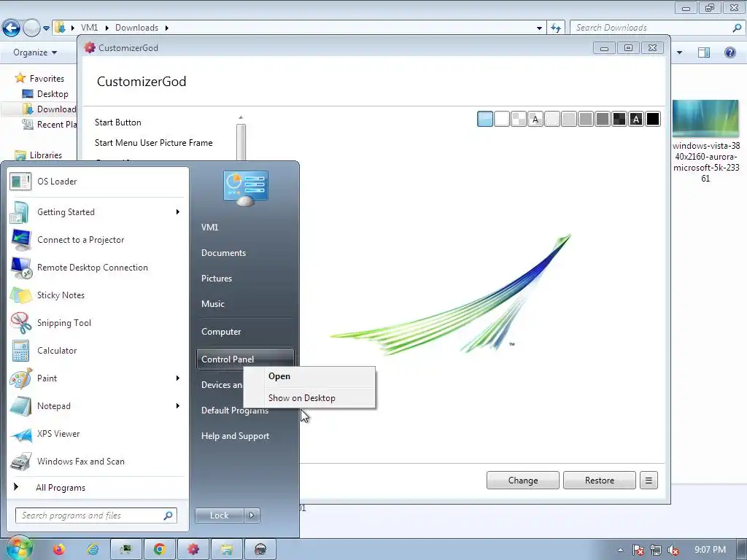Select Start Button in CustomizerGod list
This screenshot has width=747, height=560.
[117, 122]
